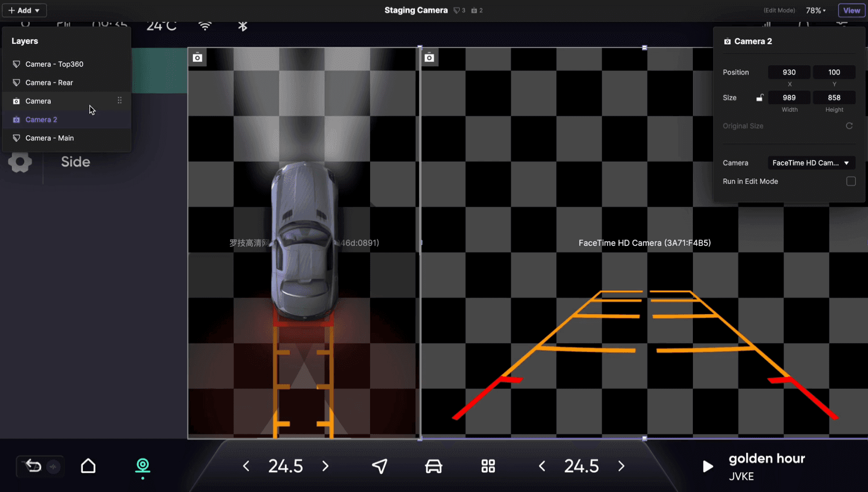Select the webcam icon in bottom-left dock

(142, 466)
